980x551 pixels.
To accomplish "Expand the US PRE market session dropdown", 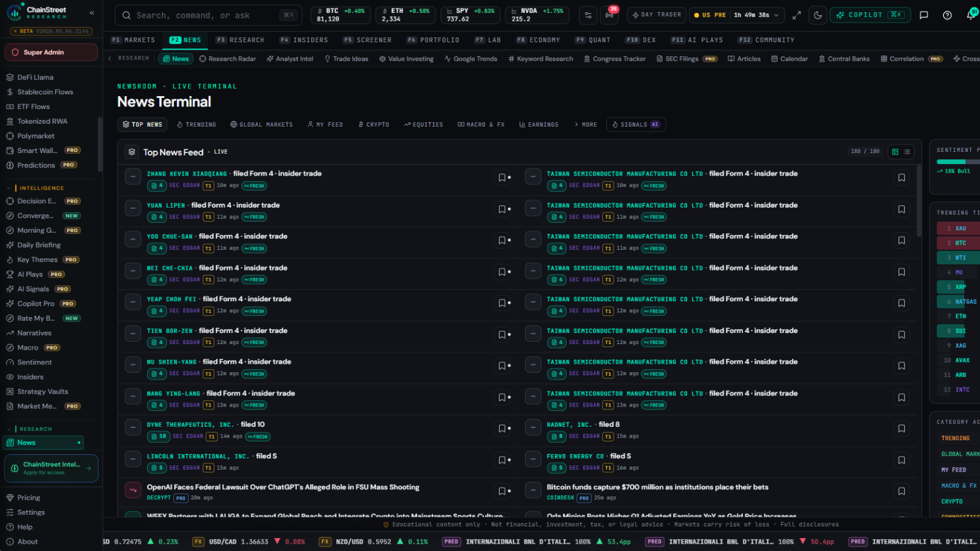I will 736,15.
